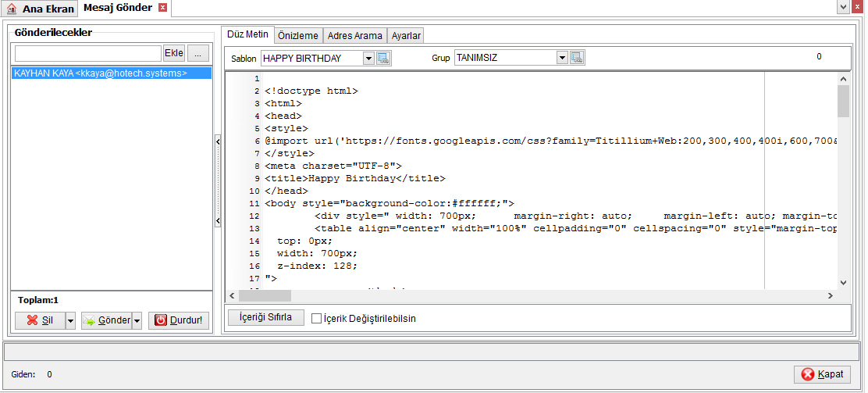Image resolution: width=868 pixels, height=393 pixels.
Task: Click the body style background-color line
Action: click(x=390, y=203)
